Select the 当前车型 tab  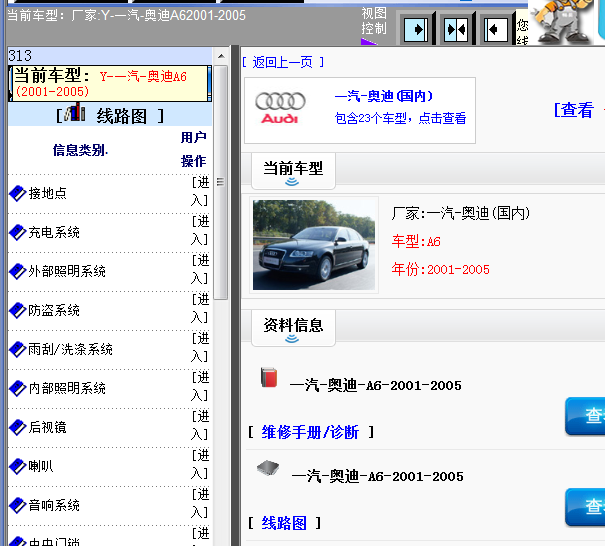click(293, 171)
